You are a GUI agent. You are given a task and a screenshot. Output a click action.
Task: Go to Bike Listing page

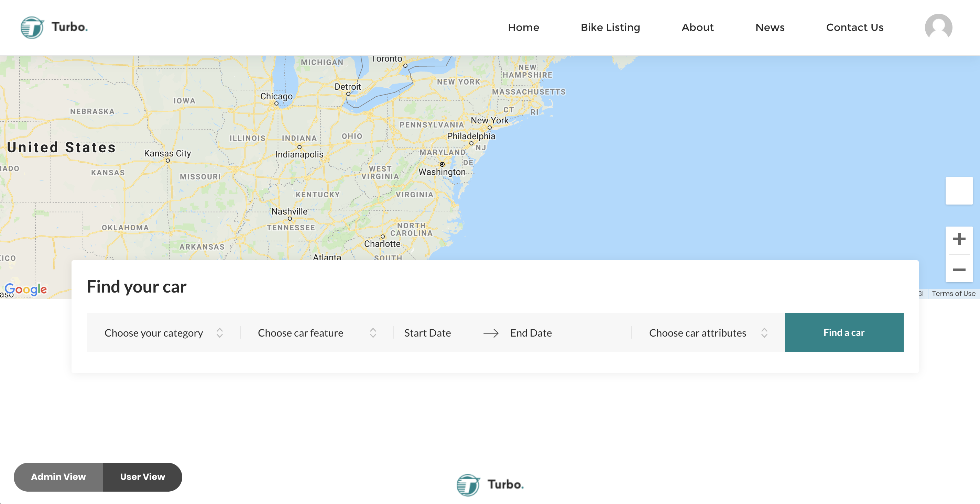[610, 28]
